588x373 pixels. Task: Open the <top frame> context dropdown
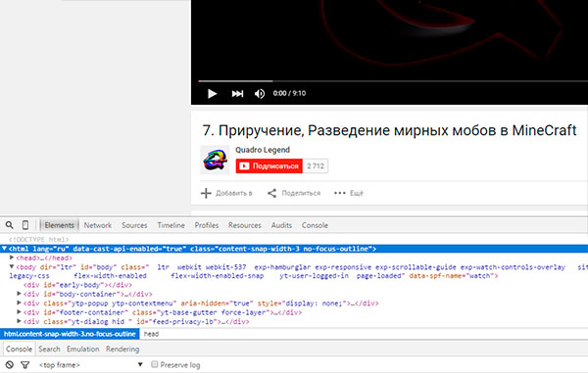(91, 365)
